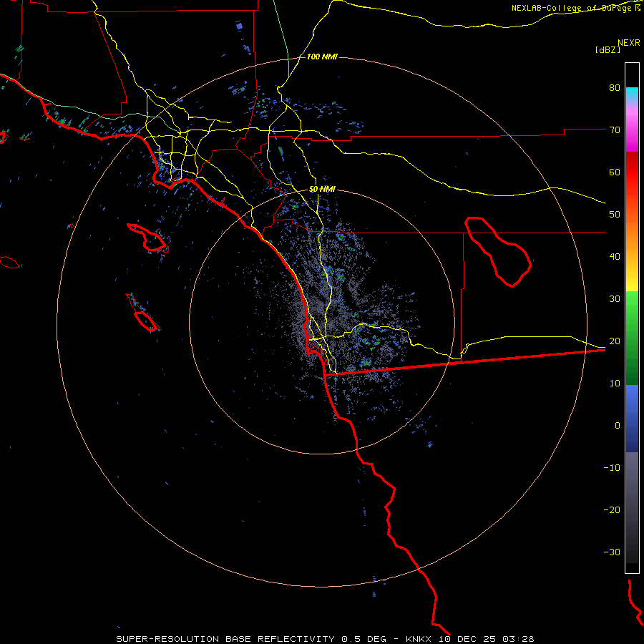Select the 50 tick label on dBZ scale
Image resolution: width=644 pixels, height=644 pixels.
click(615, 215)
